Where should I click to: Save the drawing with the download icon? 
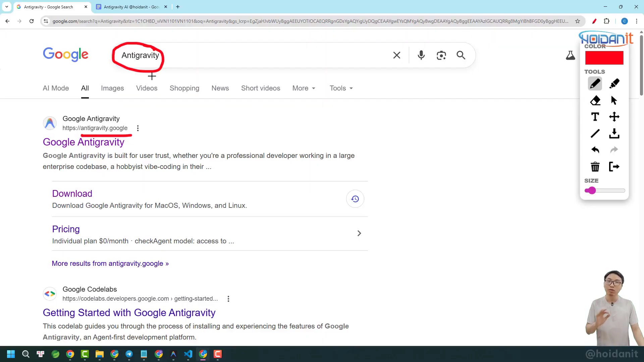point(614,133)
